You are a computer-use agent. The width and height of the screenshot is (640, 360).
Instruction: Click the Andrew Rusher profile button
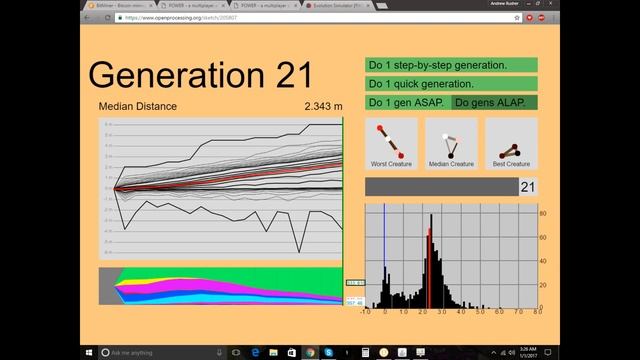[504, 3]
